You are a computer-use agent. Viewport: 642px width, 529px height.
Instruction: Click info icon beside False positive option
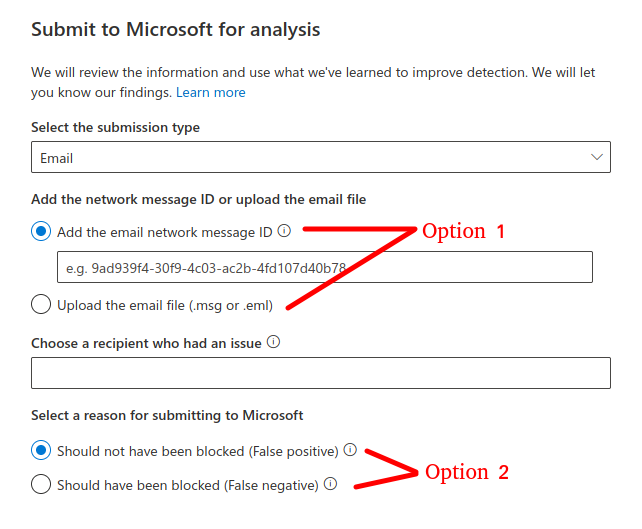350,450
